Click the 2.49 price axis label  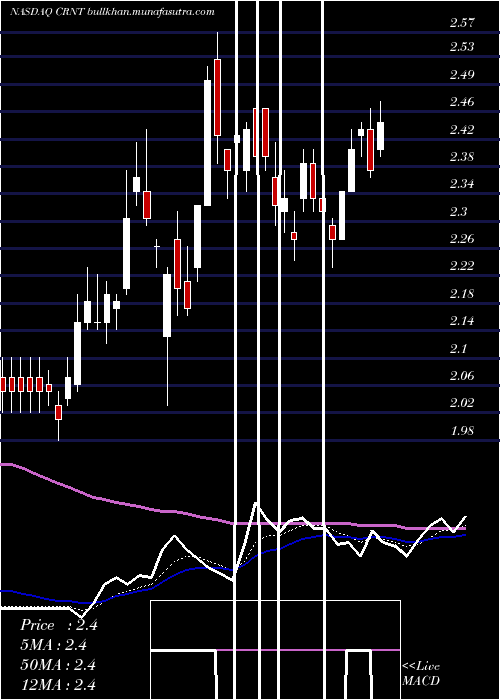click(x=462, y=75)
